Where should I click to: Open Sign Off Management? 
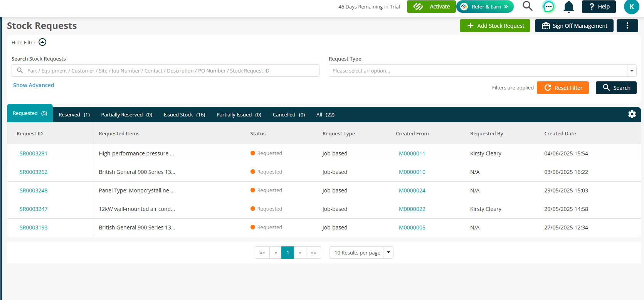tap(574, 25)
